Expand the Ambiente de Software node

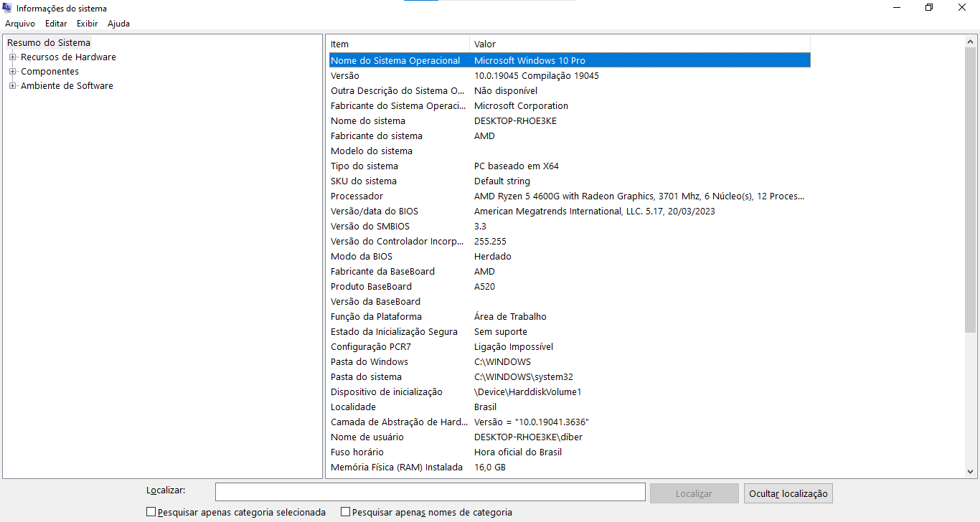[12, 86]
